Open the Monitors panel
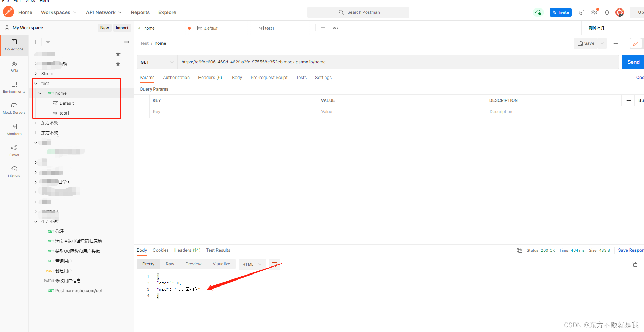 14,129
